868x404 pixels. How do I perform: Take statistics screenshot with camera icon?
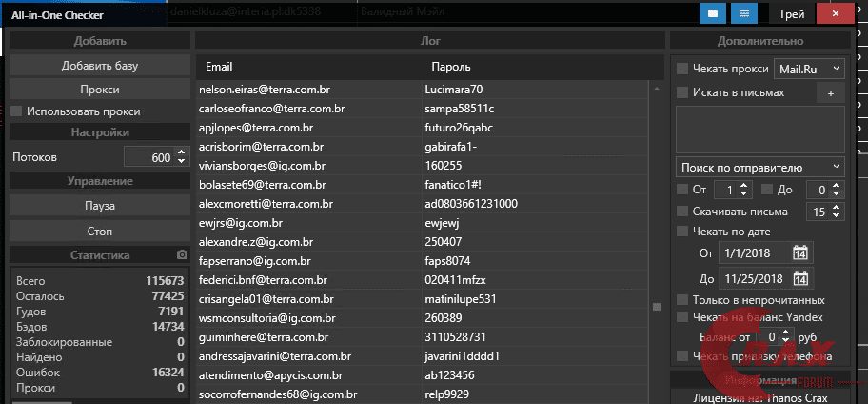(182, 255)
